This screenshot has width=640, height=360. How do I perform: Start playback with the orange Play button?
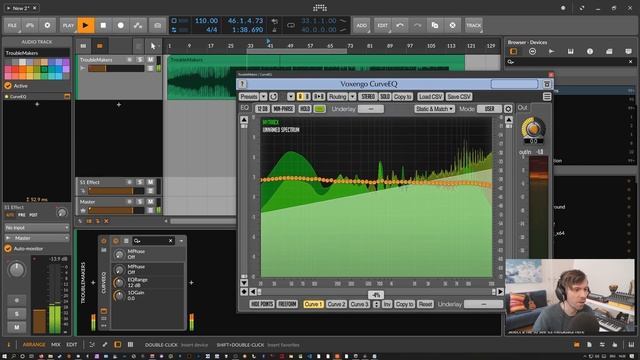[85, 25]
